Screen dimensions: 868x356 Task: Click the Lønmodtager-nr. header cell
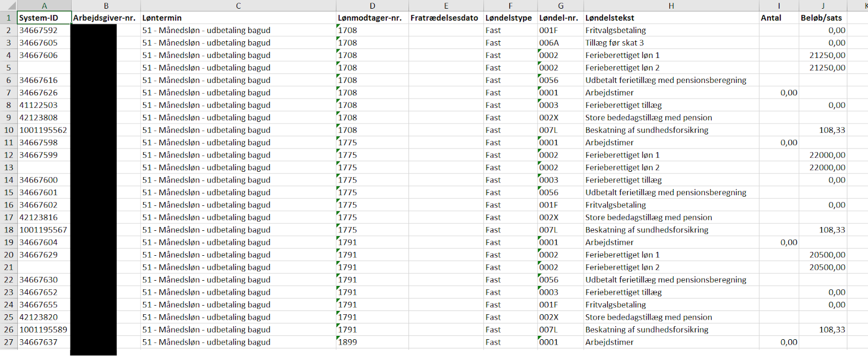372,18
